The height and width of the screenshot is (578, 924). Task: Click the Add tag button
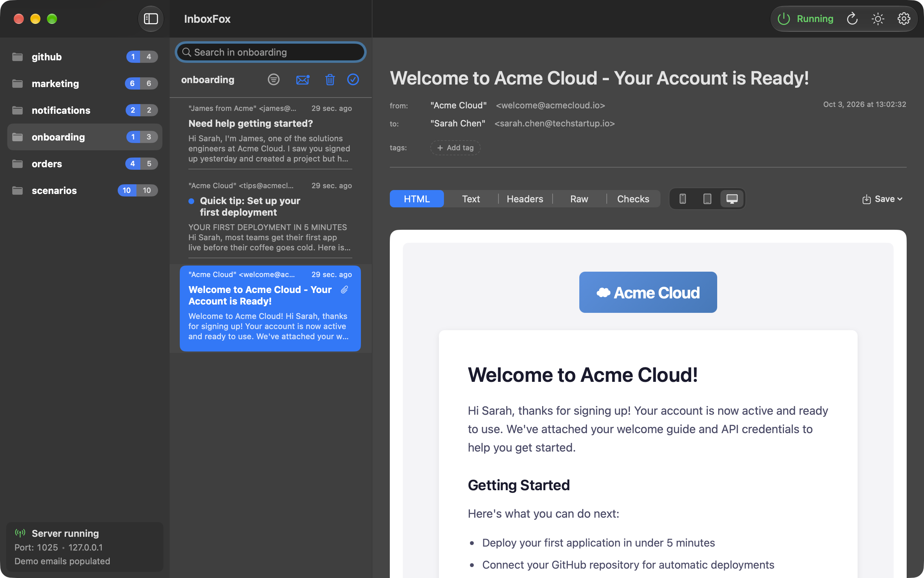click(455, 147)
